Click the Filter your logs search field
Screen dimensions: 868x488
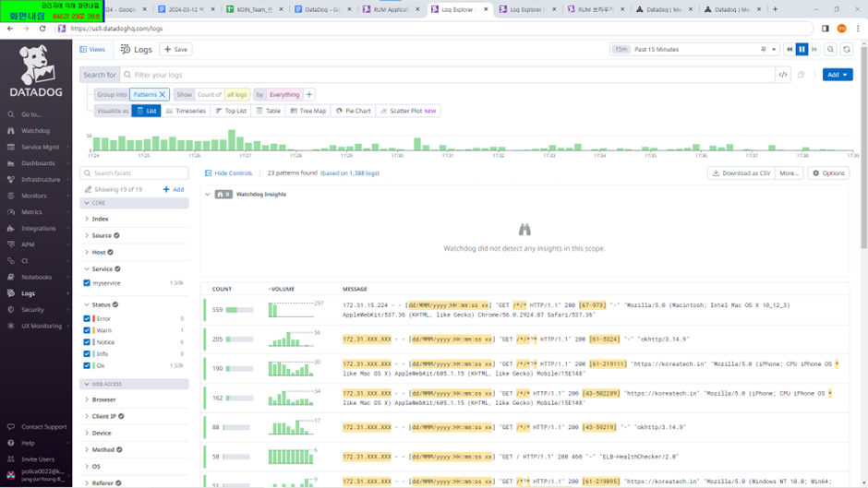tap(447, 75)
